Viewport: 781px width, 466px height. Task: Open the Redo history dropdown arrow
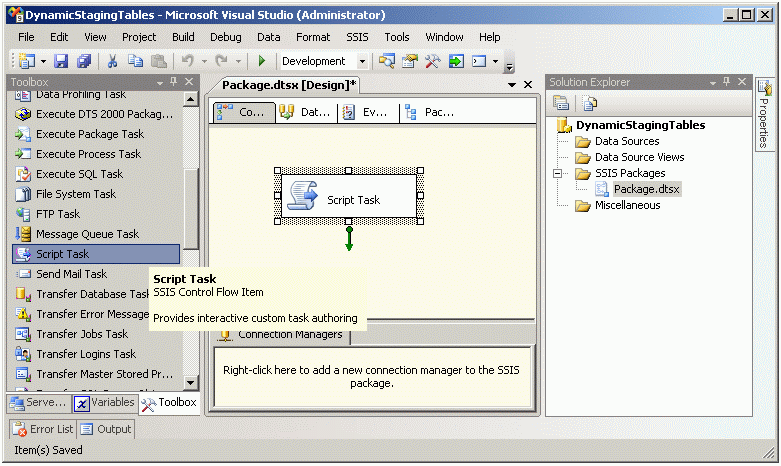pos(239,62)
